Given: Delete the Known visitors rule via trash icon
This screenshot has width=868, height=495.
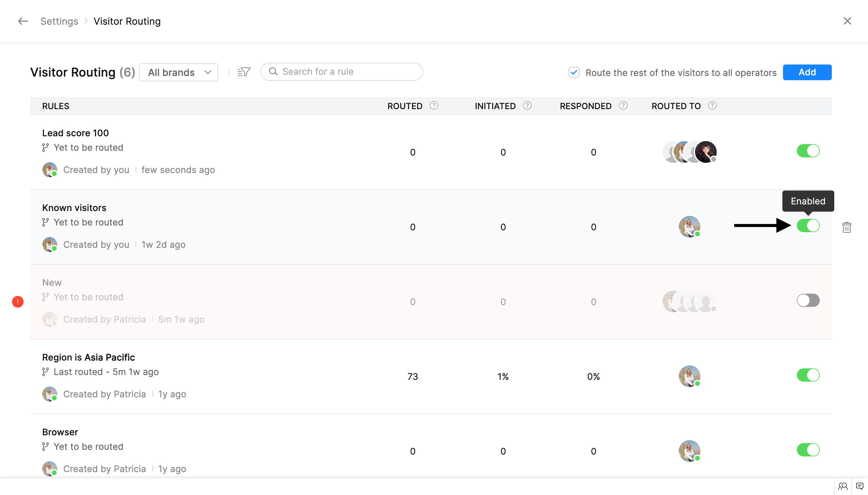Looking at the screenshot, I should point(846,227).
